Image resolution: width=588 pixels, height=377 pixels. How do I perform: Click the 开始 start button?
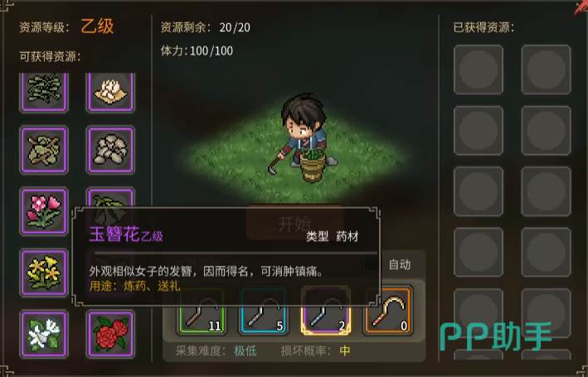pyautogui.click(x=294, y=224)
